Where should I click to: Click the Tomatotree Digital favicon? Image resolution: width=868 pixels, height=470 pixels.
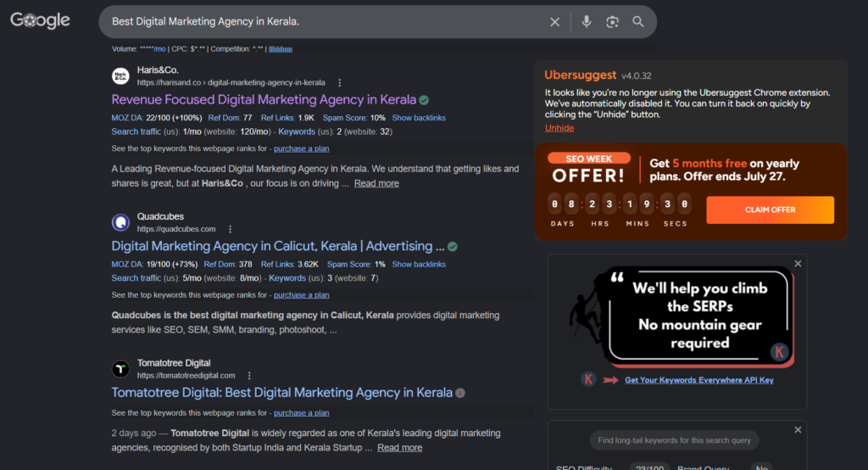120,368
